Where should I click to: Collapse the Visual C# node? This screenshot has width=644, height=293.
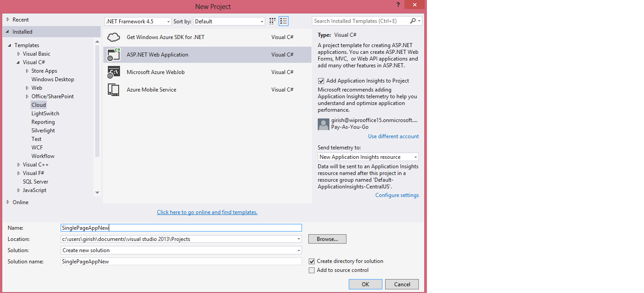[18, 62]
